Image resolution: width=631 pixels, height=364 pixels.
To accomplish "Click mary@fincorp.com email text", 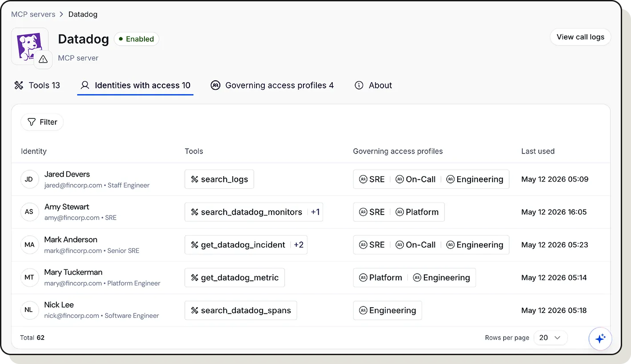I will (73, 283).
